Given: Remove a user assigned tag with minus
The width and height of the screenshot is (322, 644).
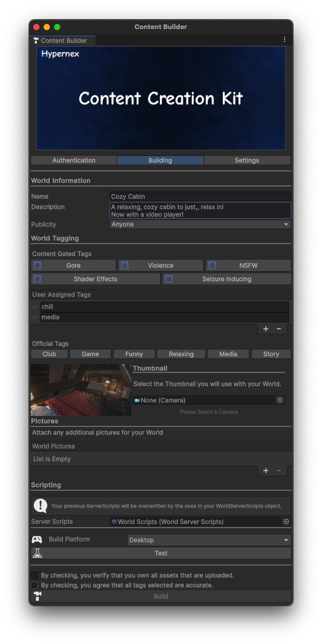Looking at the screenshot, I should [x=279, y=329].
